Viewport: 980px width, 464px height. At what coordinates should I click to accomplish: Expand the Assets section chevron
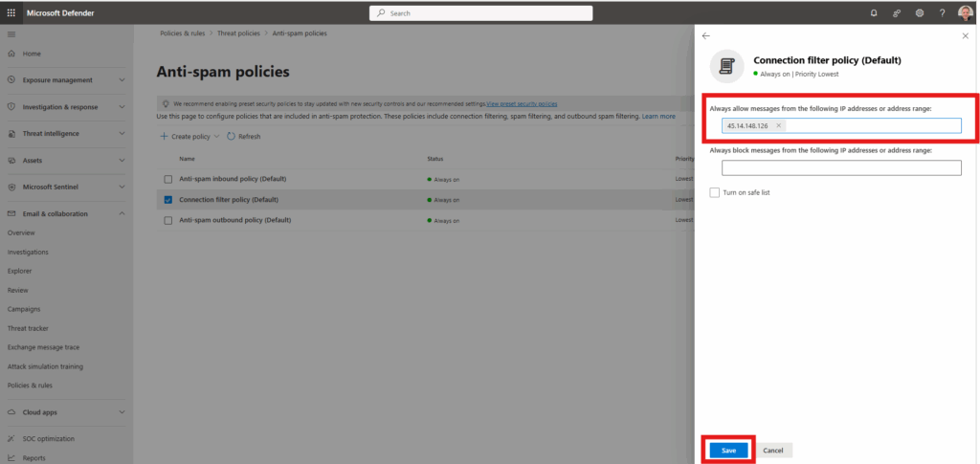coord(122,161)
